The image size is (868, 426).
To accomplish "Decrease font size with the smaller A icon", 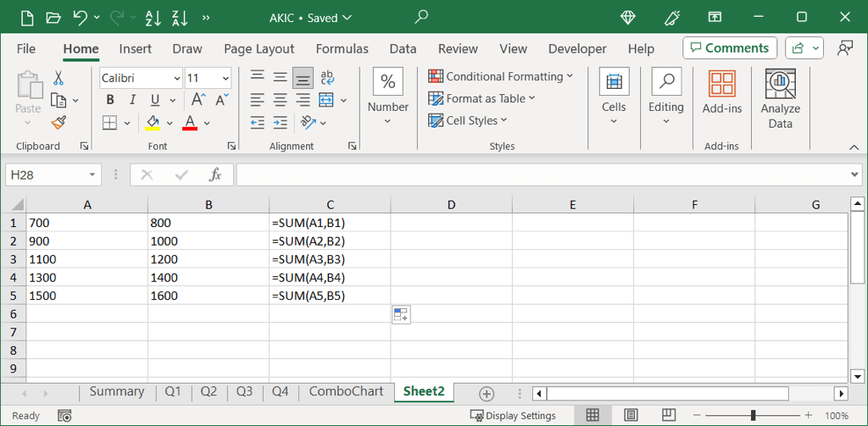I will (222, 100).
